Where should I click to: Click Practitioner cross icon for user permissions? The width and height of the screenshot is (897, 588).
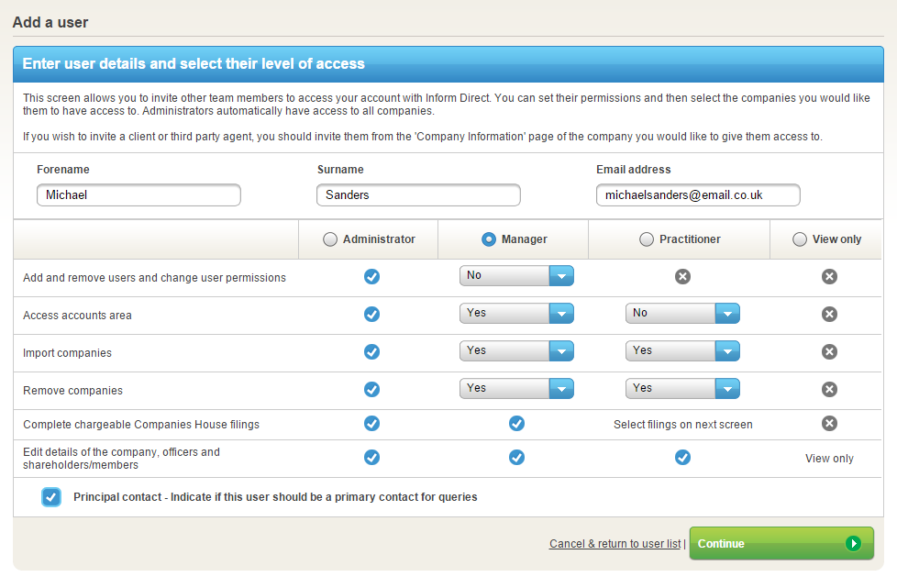(x=682, y=276)
